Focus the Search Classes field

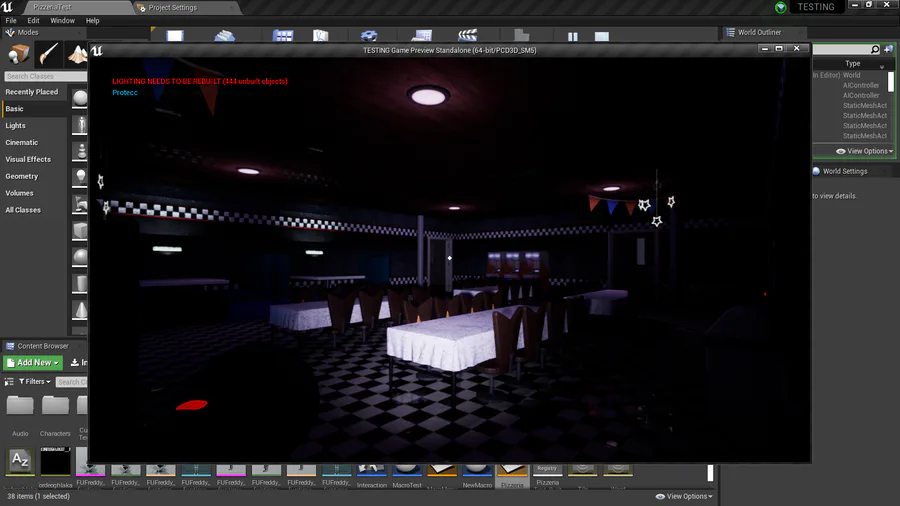[x=45, y=76]
